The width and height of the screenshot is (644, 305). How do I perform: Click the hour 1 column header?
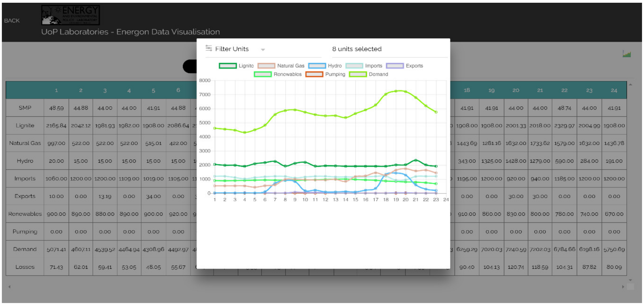(56, 91)
